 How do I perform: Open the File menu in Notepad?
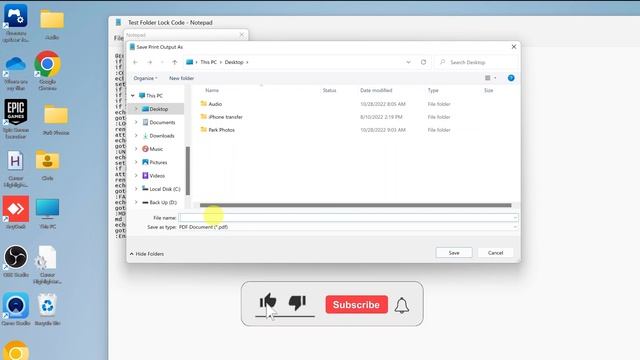(118, 38)
